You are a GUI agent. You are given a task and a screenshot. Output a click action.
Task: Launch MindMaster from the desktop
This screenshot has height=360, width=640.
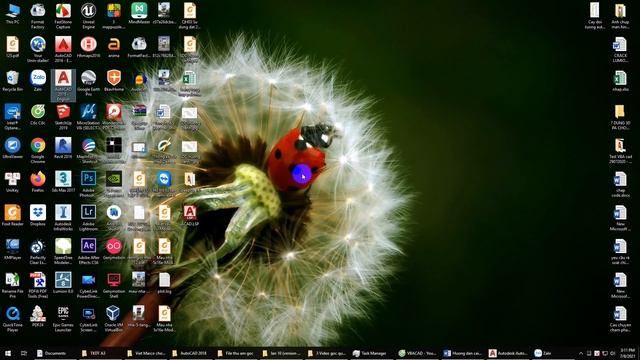(x=139, y=13)
